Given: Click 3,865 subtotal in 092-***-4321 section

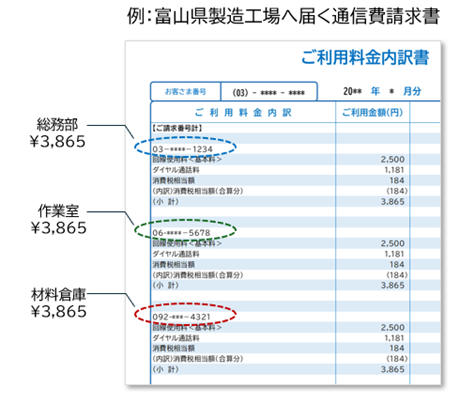Looking at the screenshot, I should tap(393, 369).
